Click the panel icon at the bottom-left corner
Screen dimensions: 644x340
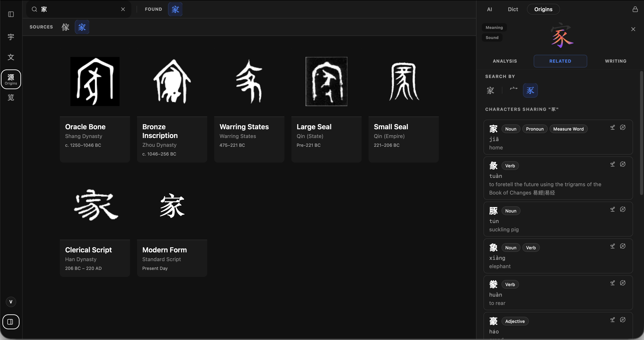11,322
